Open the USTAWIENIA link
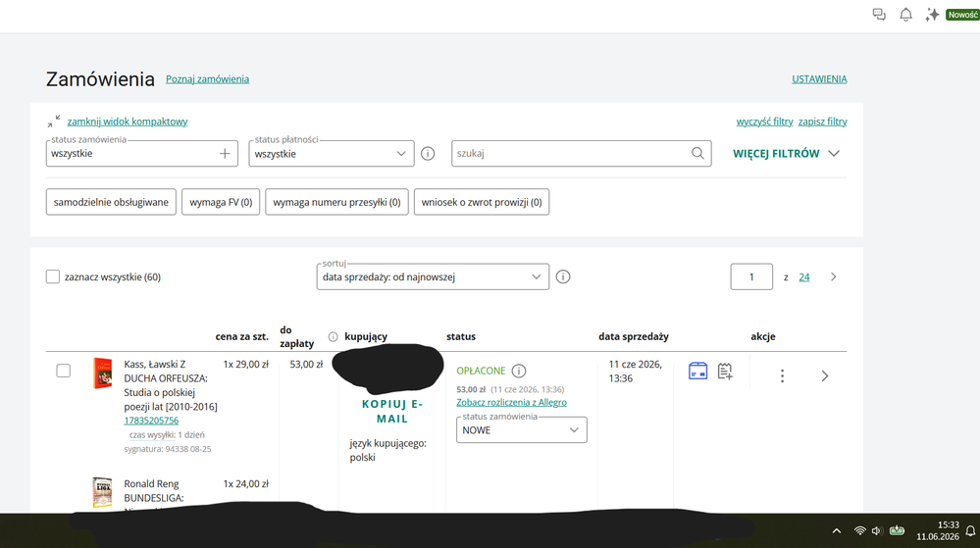This screenshot has width=980, height=548. click(819, 79)
